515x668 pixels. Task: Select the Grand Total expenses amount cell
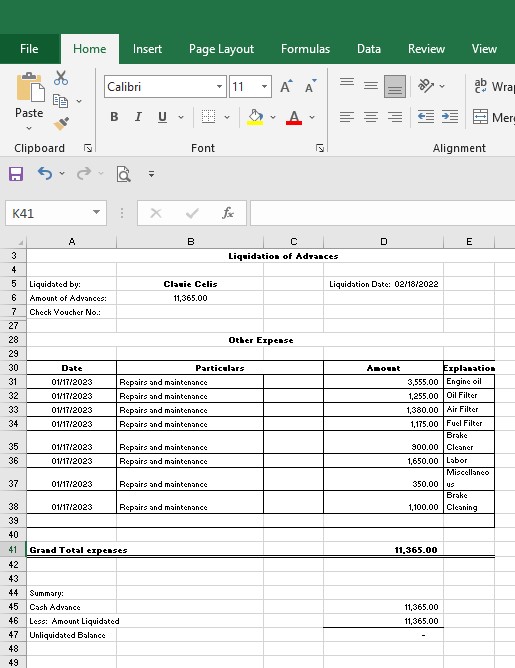point(383,550)
